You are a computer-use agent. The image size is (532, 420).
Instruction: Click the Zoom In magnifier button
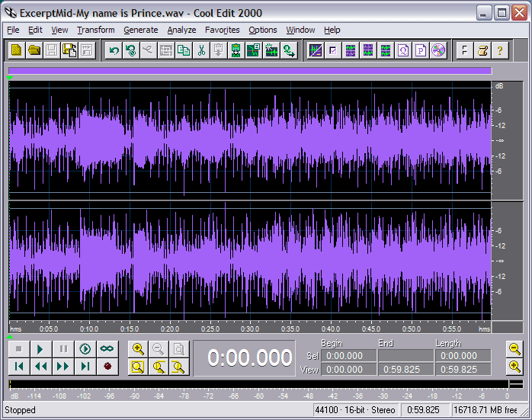138,349
